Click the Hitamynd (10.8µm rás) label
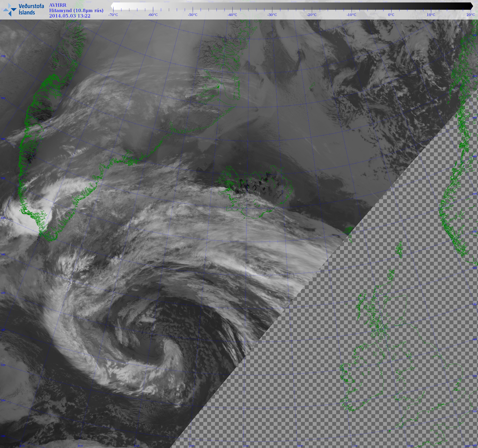 (x=76, y=10)
